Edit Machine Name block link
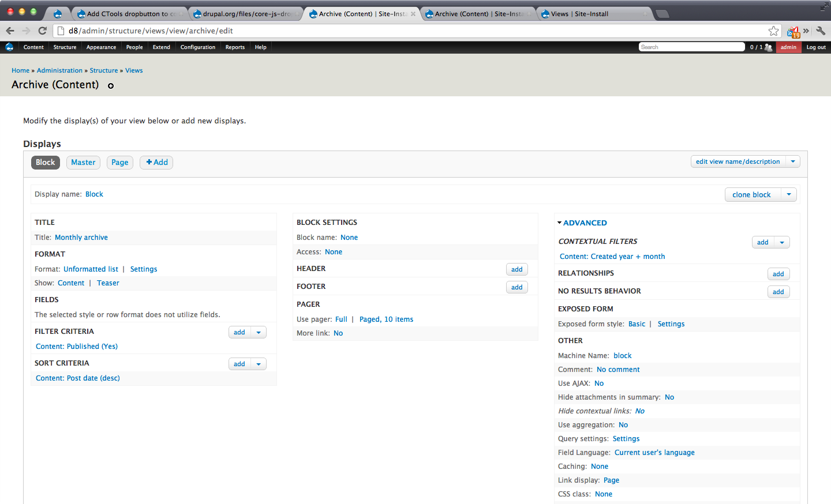 tap(622, 356)
